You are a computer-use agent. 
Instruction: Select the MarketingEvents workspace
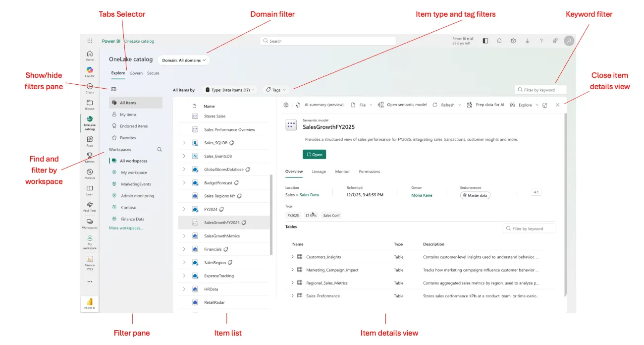[136, 184]
